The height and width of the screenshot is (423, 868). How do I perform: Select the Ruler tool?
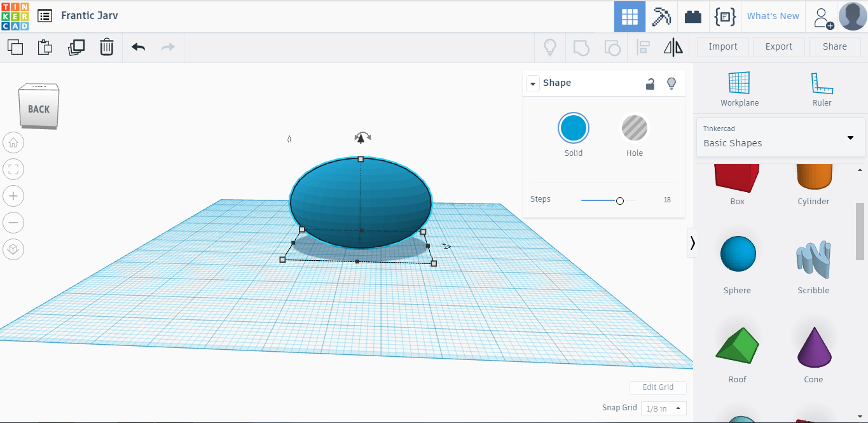click(x=822, y=88)
